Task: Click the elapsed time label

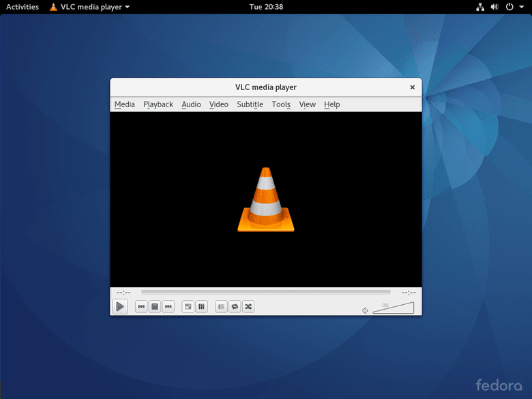Action: 123,293
